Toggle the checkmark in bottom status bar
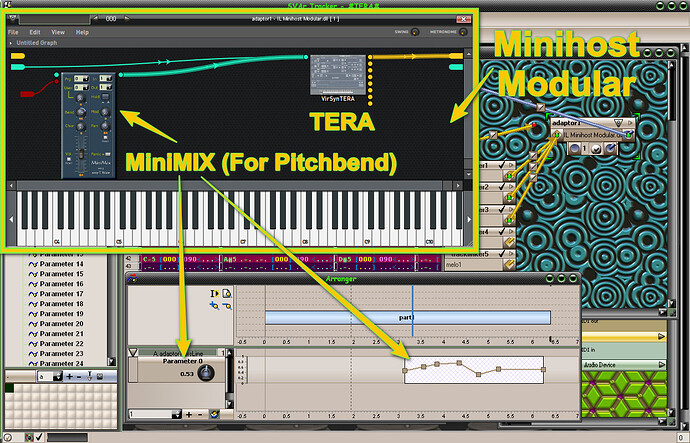The image size is (690, 443). click(39, 437)
